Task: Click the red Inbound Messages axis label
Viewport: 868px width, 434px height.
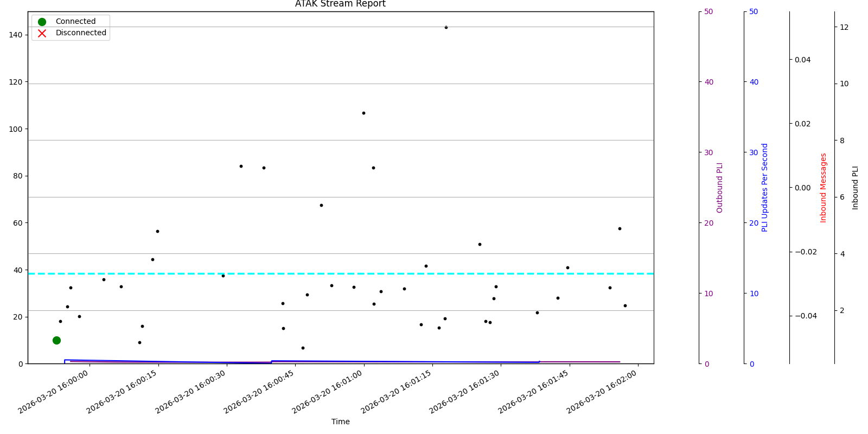Action: [824, 187]
